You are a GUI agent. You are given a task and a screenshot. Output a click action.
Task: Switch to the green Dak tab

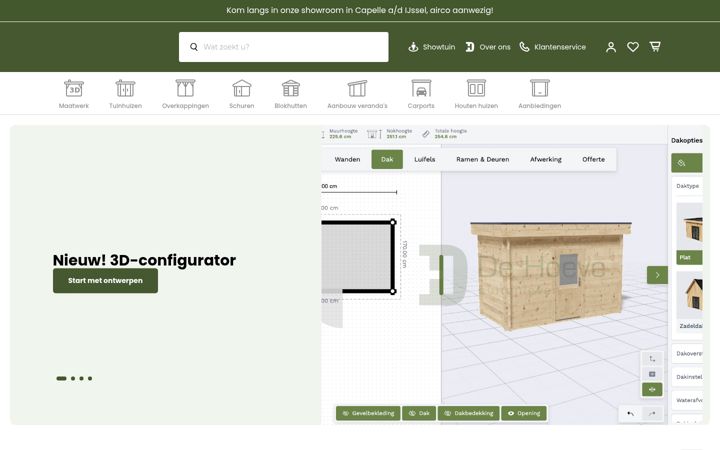click(x=387, y=159)
